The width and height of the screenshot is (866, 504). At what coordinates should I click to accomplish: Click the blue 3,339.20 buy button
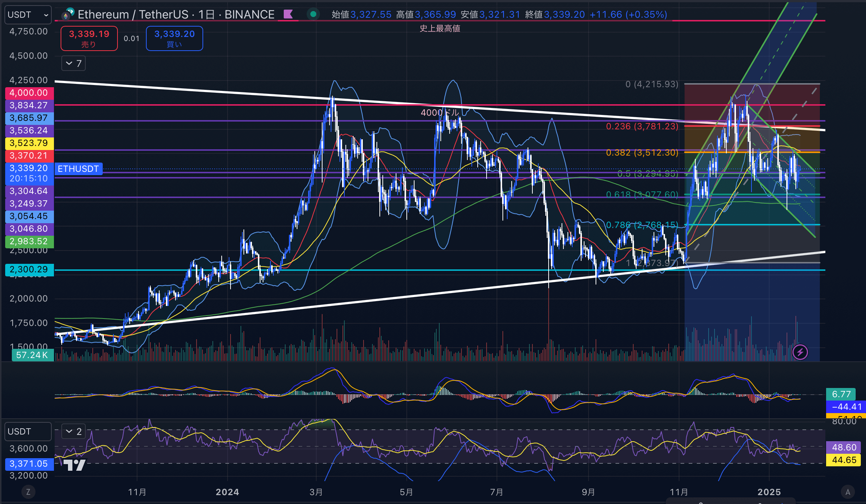[174, 38]
